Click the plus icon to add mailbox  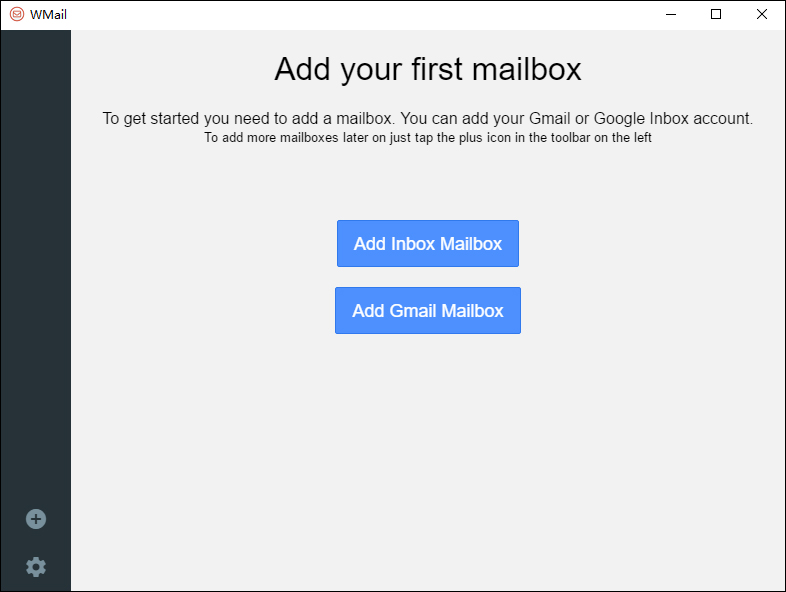tap(36, 519)
